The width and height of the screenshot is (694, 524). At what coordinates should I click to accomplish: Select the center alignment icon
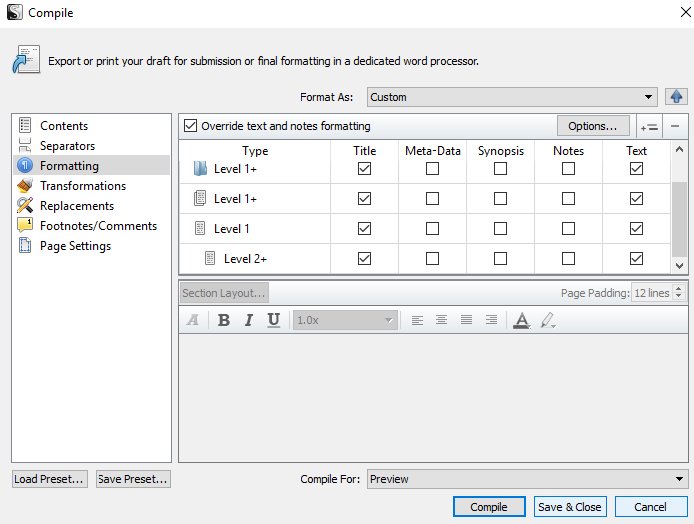point(441,320)
